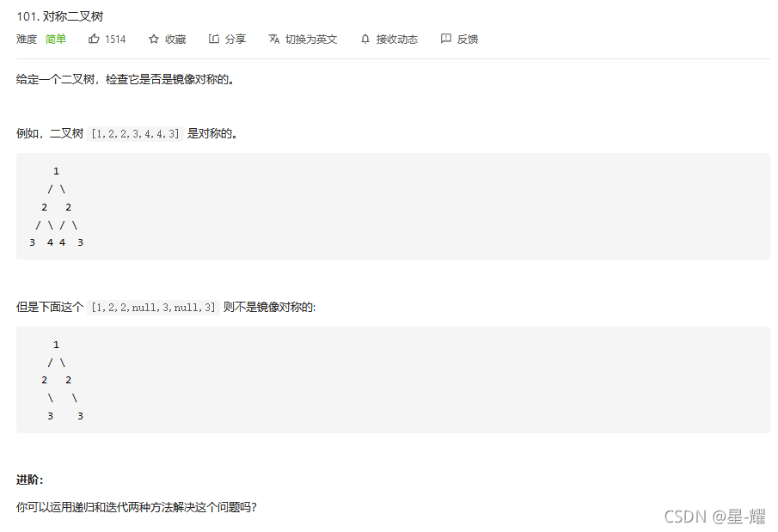778x532 pixels.
Task: Open sharing options via 分享
Action: [x=227, y=38]
